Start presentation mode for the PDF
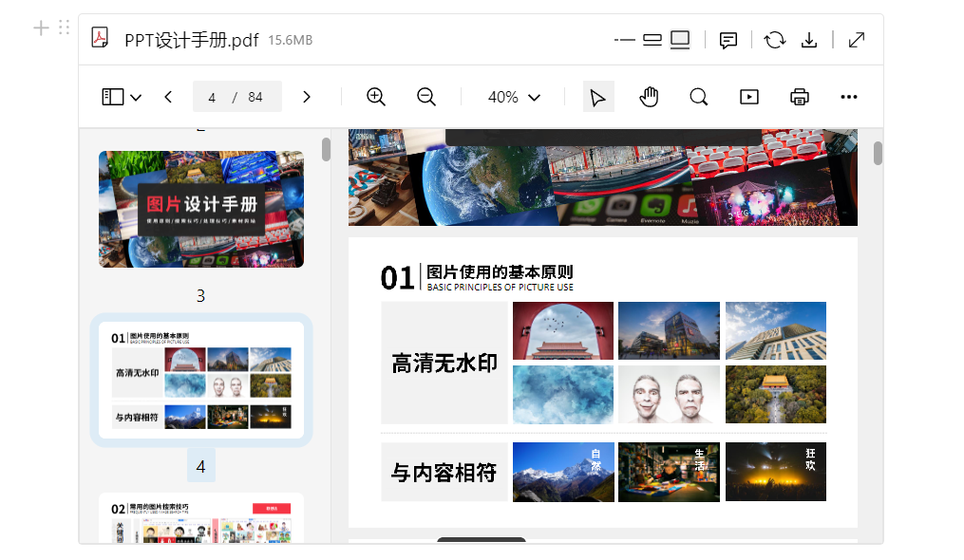 [x=749, y=96]
